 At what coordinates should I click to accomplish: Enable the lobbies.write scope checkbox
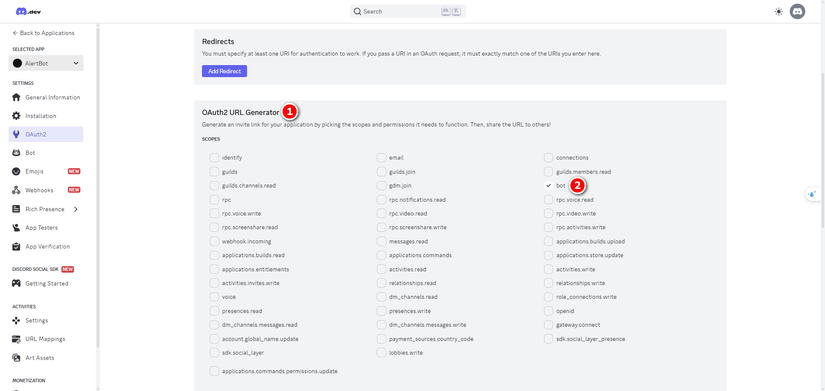click(x=381, y=353)
